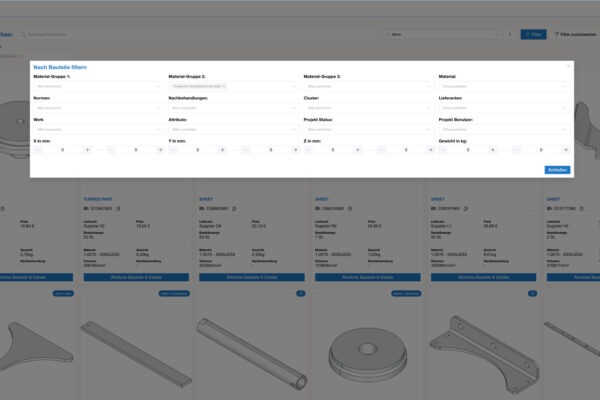Open the Lieferanten dropdown

503,108
